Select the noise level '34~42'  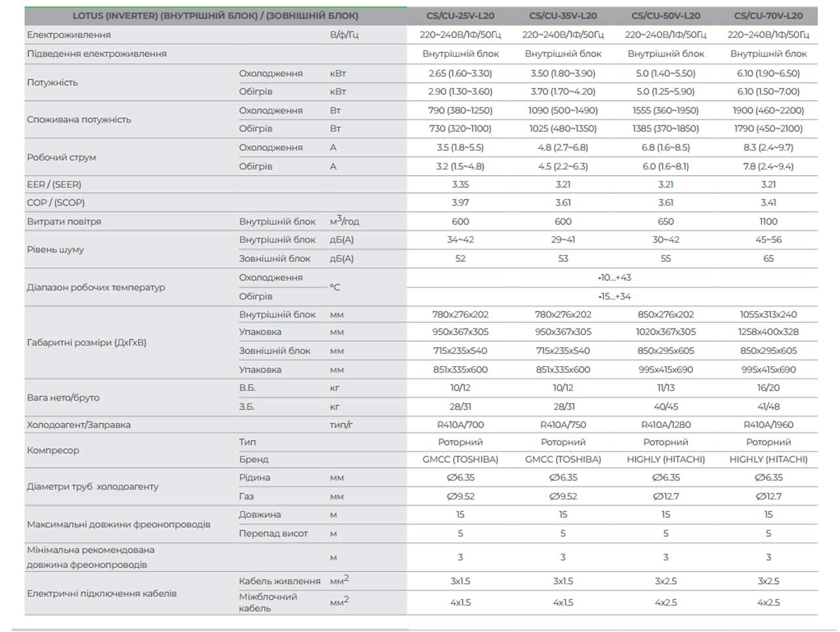click(460, 240)
